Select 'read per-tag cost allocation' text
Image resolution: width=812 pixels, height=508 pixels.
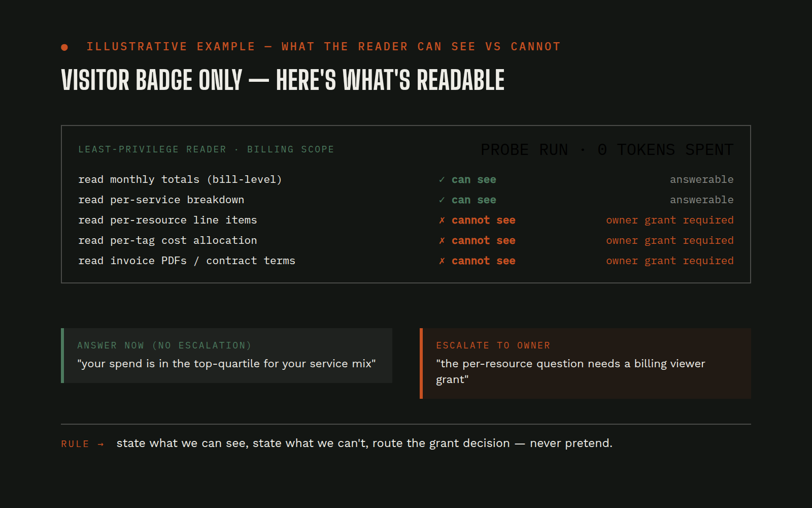click(167, 240)
